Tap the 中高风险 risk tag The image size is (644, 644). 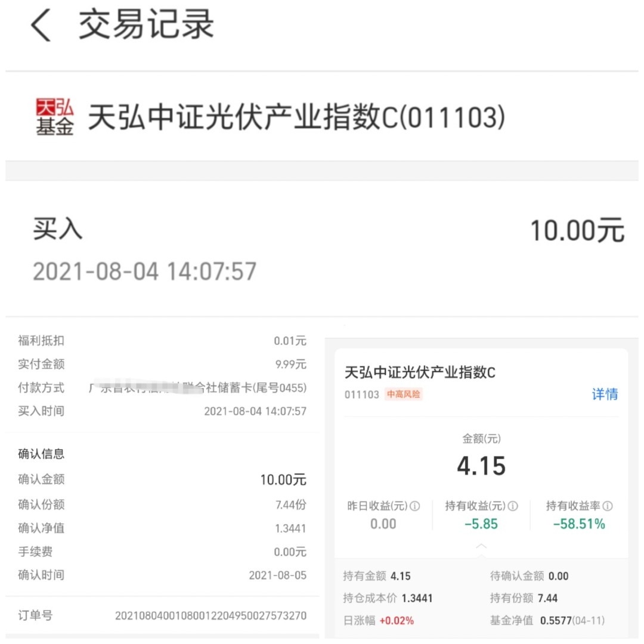tap(403, 394)
